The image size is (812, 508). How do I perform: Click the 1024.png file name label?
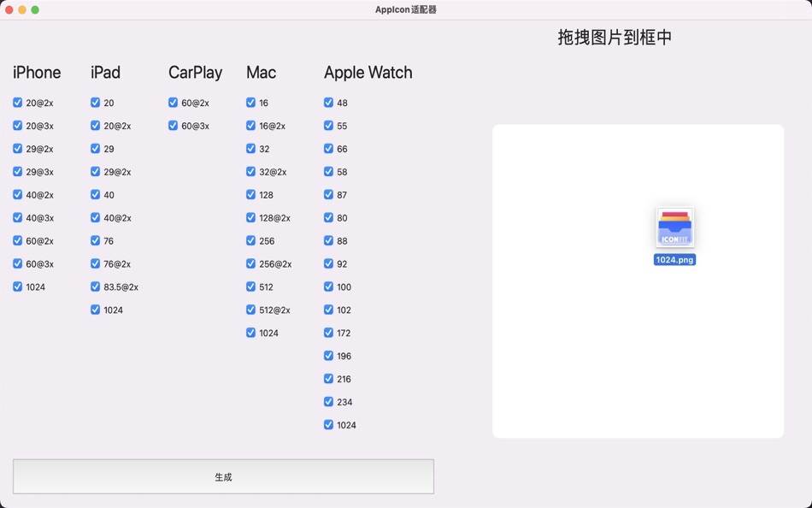click(x=674, y=260)
